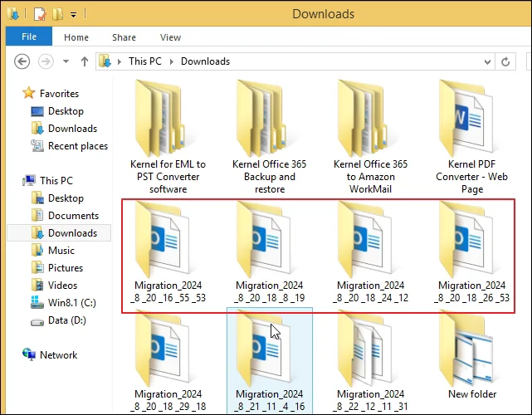This screenshot has height=415, width=532.
Task: Select folder Migration_2024_8_20_18_26_53
Action: 471,251
